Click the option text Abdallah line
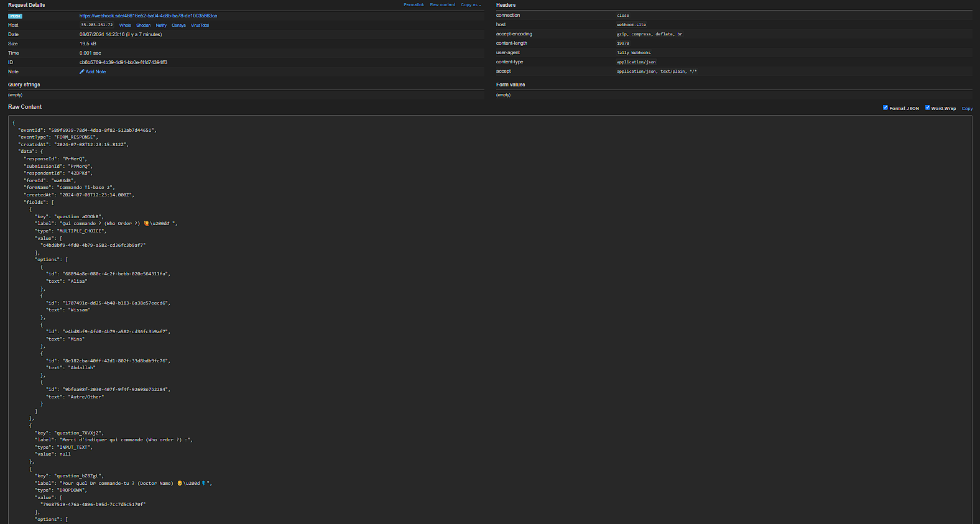The image size is (980, 524). pos(71,368)
